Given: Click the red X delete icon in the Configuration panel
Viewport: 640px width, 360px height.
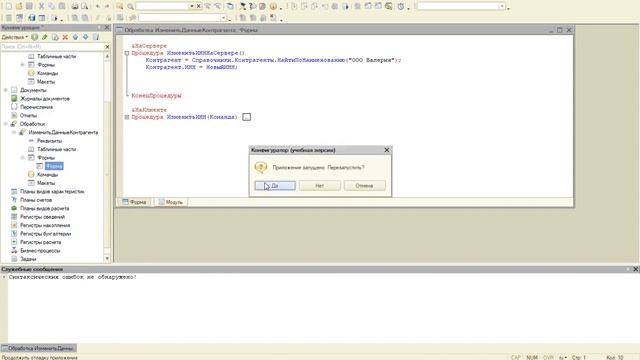Looking at the screenshot, I should (65, 37).
